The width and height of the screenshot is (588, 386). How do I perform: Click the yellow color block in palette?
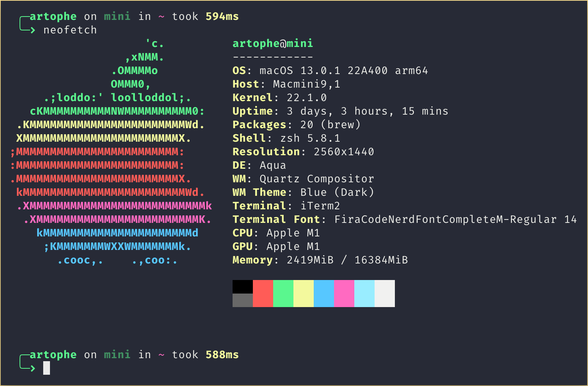(304, 294)
